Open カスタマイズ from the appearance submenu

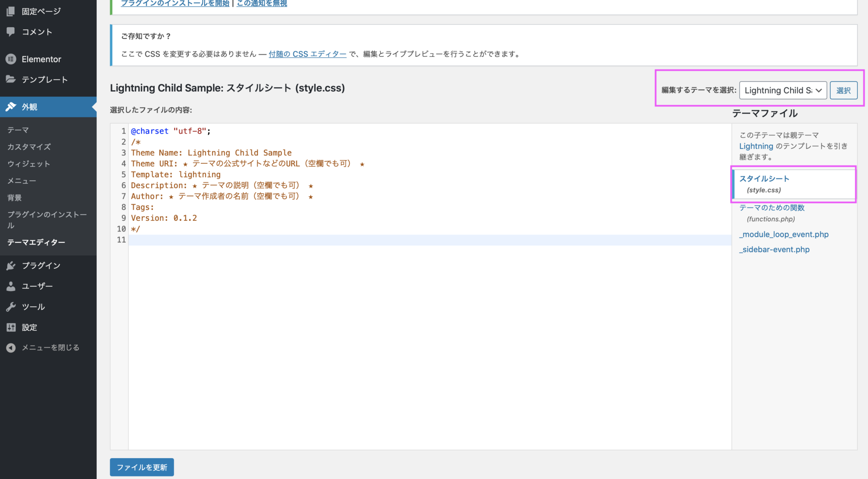click(x=28, y=147)
